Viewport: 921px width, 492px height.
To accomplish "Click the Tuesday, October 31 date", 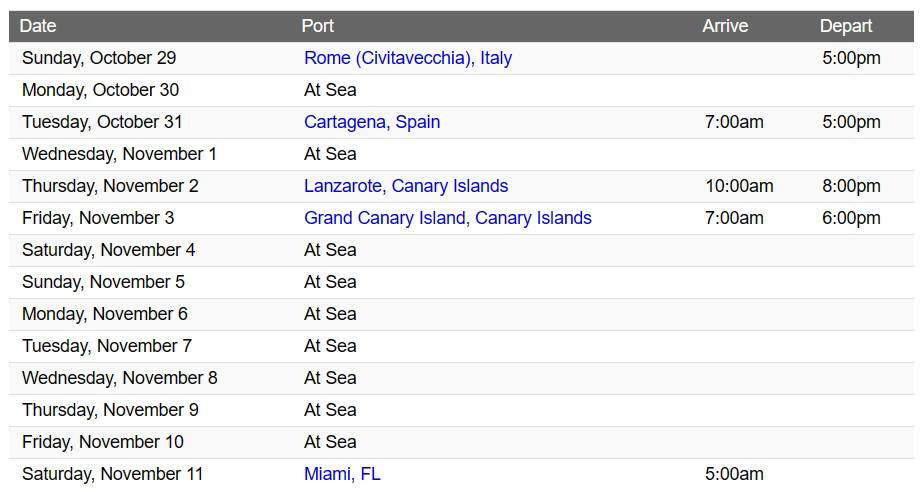I will pos(102,122).
